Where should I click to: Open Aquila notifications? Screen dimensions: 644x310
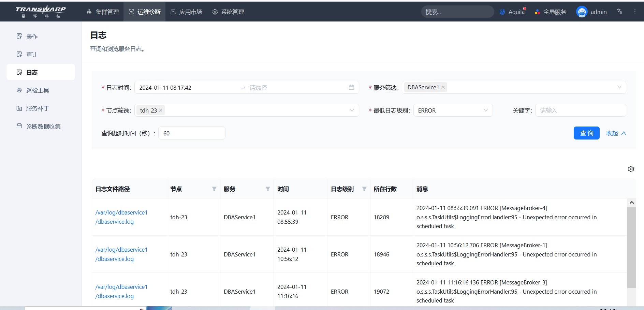click(513, 12)
